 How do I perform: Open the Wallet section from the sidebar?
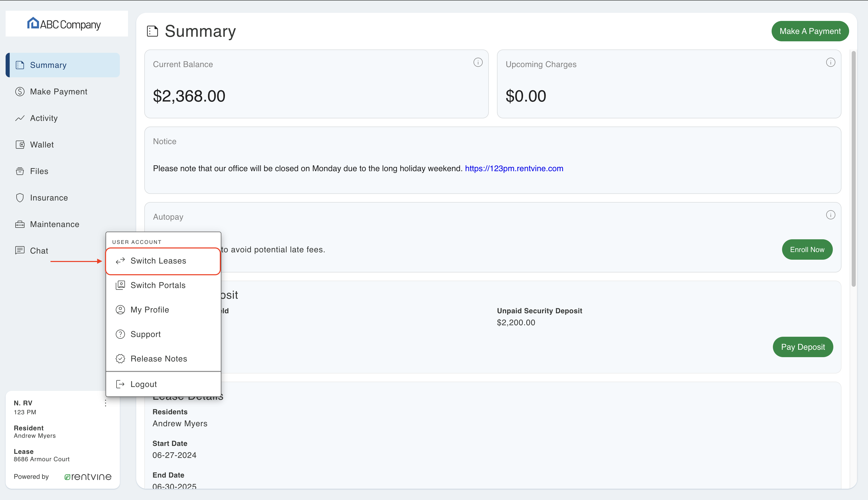coord(42,144)
